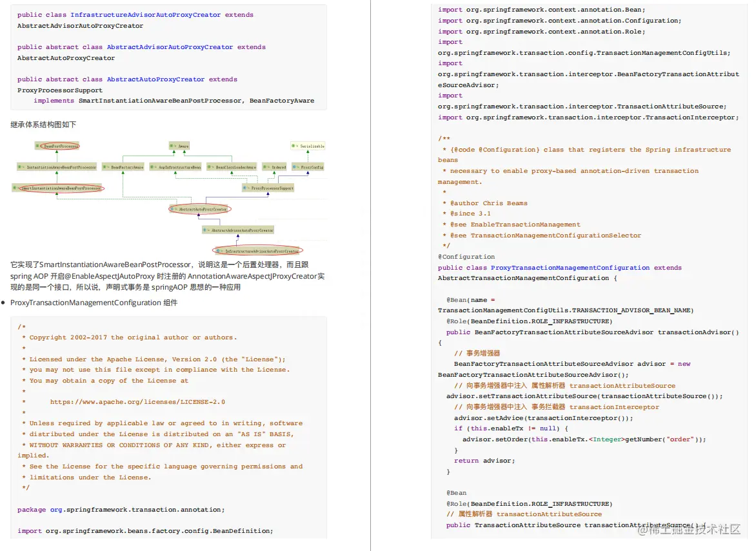Click 'public abstract class AbstractAutoProxyCreator extends' code line
Viewport: 756px width, 551px height.
[x=127, y=79]
